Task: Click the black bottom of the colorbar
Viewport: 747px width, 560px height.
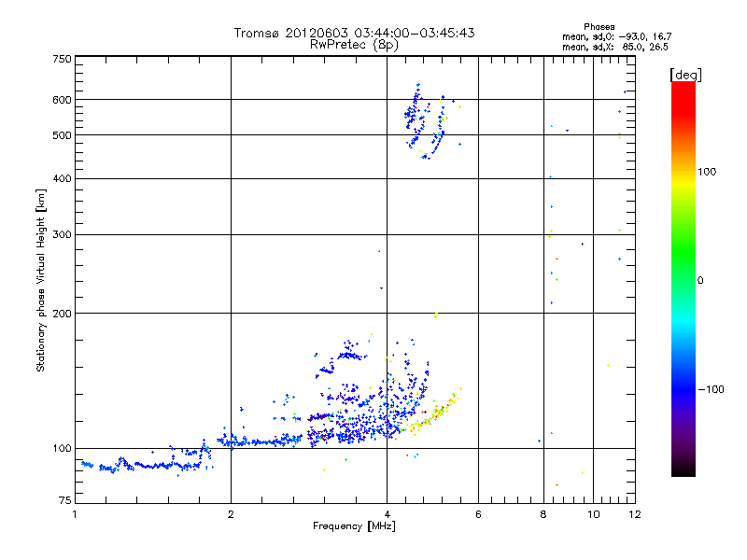Action: 684,469
